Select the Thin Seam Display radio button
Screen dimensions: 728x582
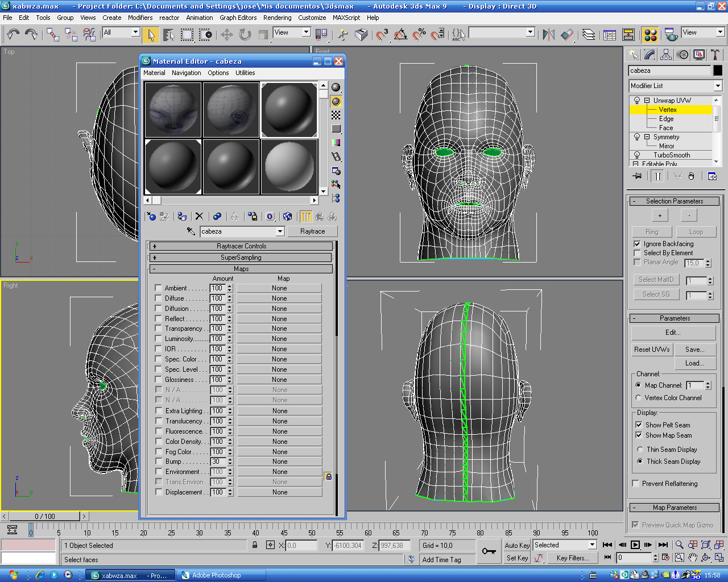[640, 450]
